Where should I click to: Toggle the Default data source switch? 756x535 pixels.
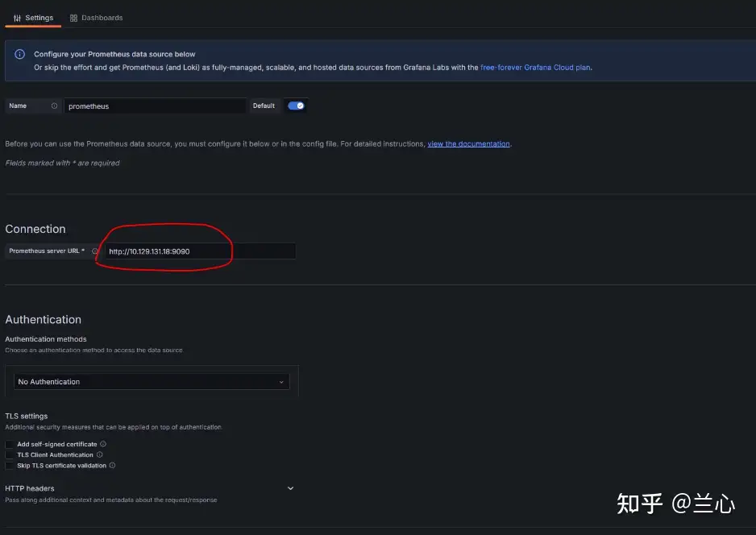296,106
